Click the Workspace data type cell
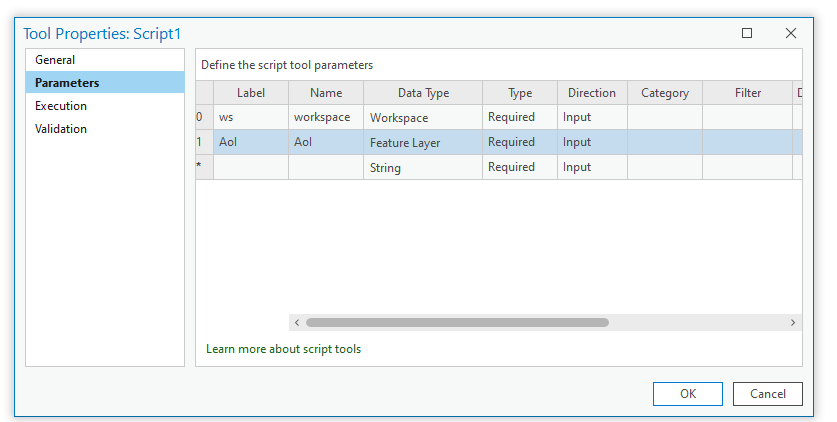 point(422,118)
